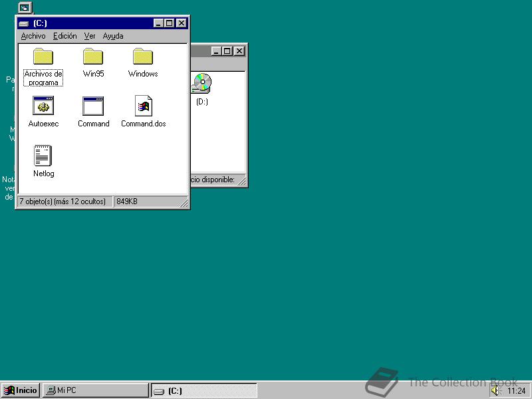The image size is (532, 399).
Task: Switch to Mi PC taskbar button
Action: pos(95,390)
